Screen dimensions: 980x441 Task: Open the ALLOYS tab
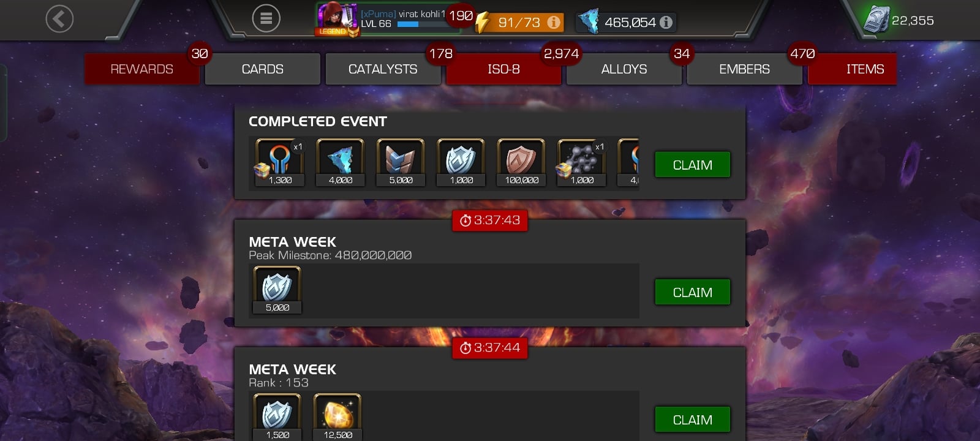(x=624, y=69)
